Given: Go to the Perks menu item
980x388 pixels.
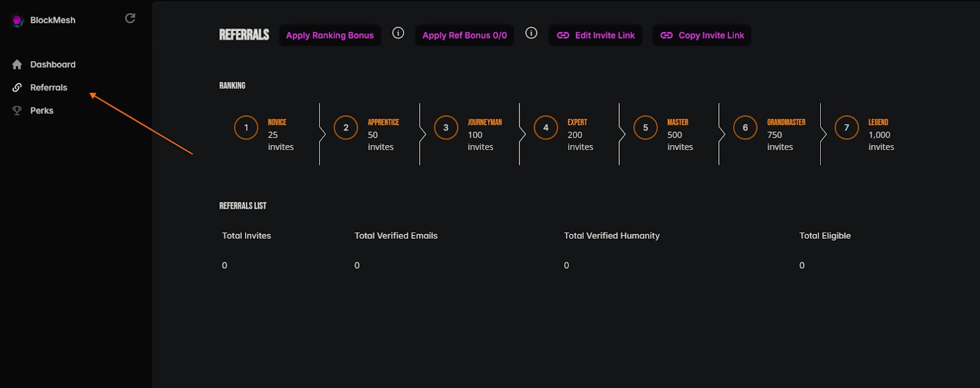Looking at the screenshot, I should click(42, 111).
